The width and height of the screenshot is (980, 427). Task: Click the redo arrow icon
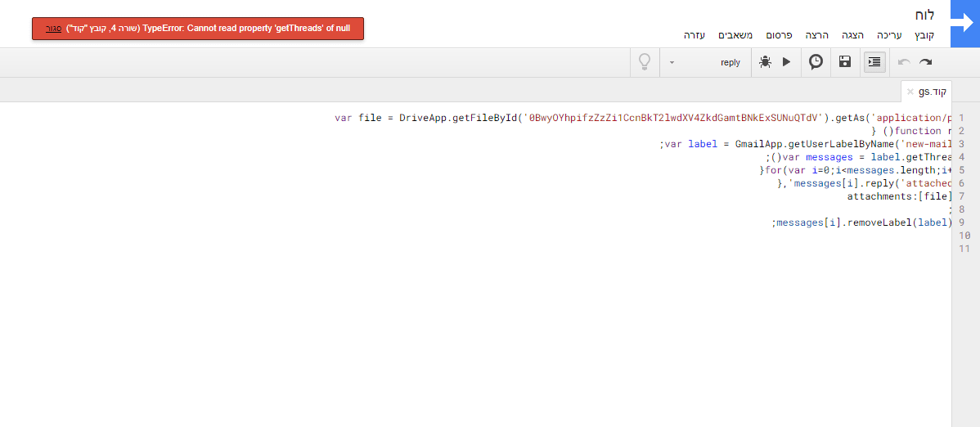coord(925,62)
